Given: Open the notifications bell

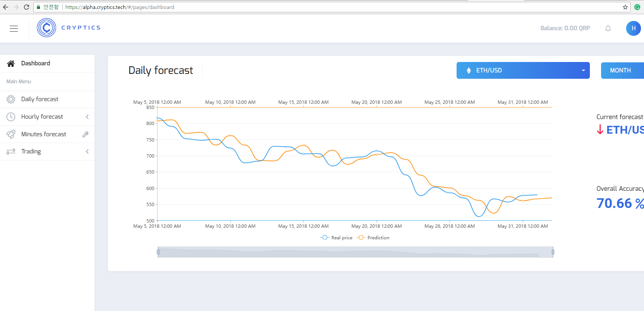Looking at the screenshot, I should point(608,28).
